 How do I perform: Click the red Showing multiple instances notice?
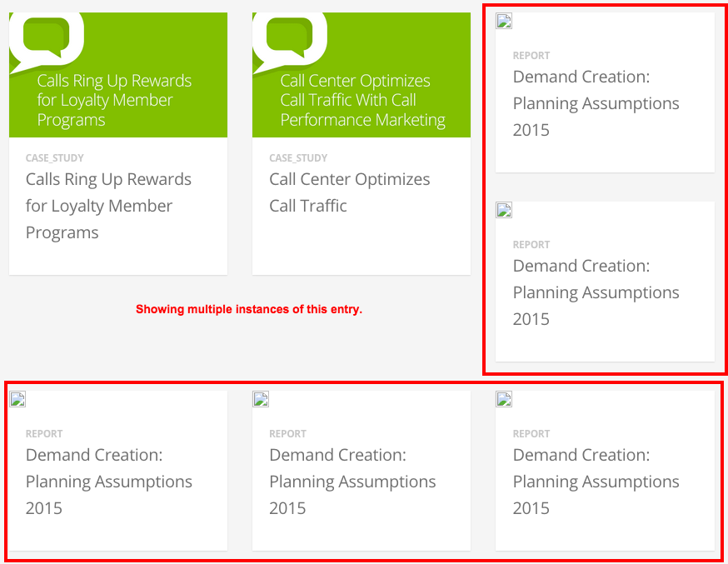coord(249,310)
